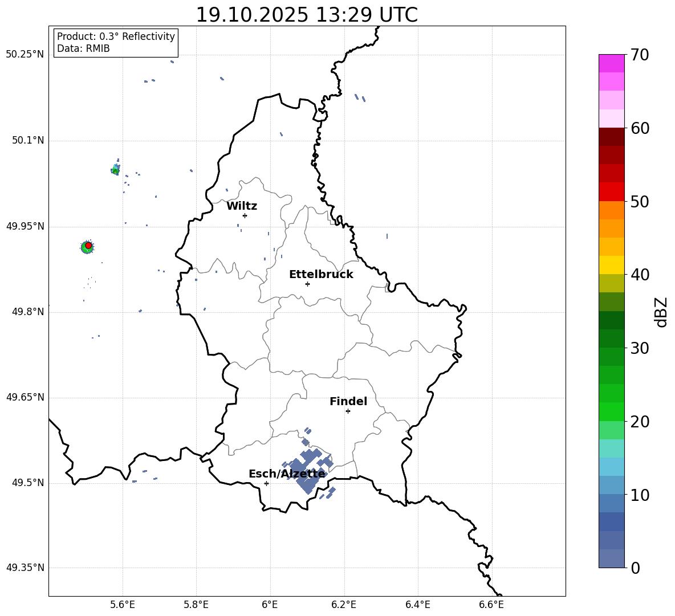Click the dBZ colorbar axis label

(661, 312)
